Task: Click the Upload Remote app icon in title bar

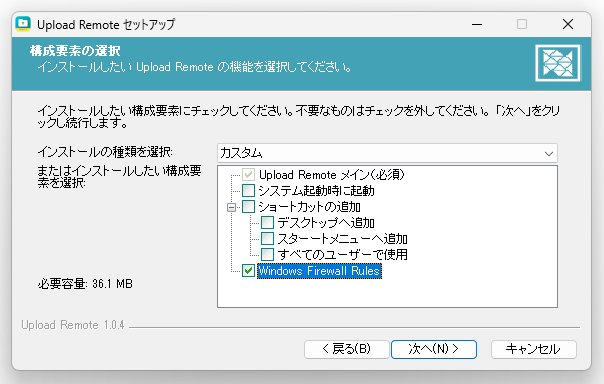Action: (x=23, y=24)
